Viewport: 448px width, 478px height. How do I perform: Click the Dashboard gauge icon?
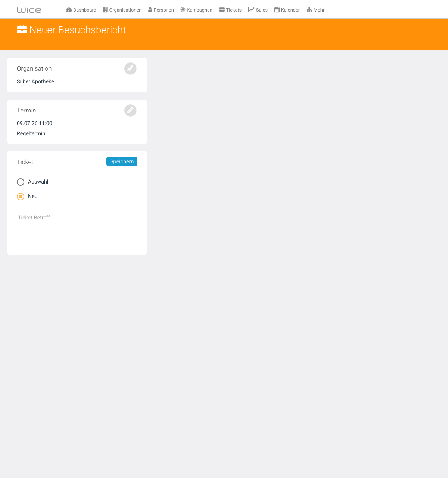[69, 10]
